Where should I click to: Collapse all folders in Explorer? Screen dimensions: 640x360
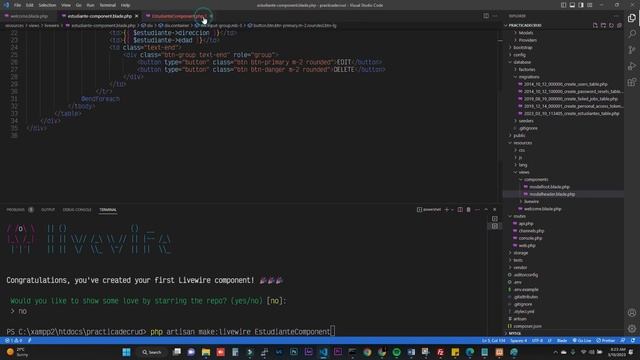click(619, 25)
